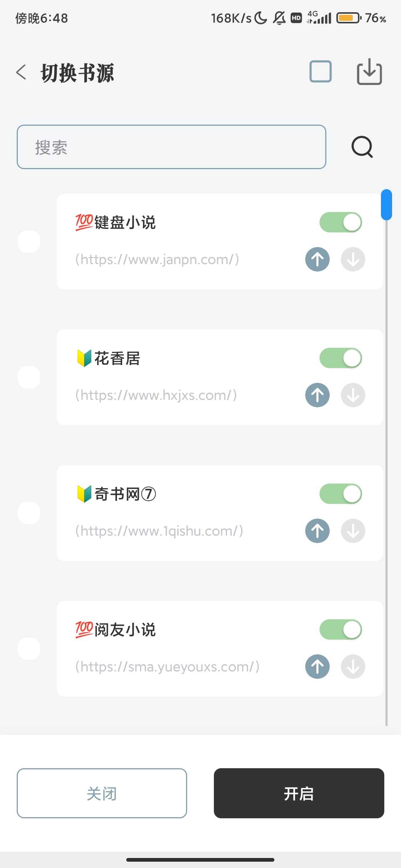This screenshot has width=401, height=868.
Task: Move 奇书网⑦ source down
Action: coord(353,530)
